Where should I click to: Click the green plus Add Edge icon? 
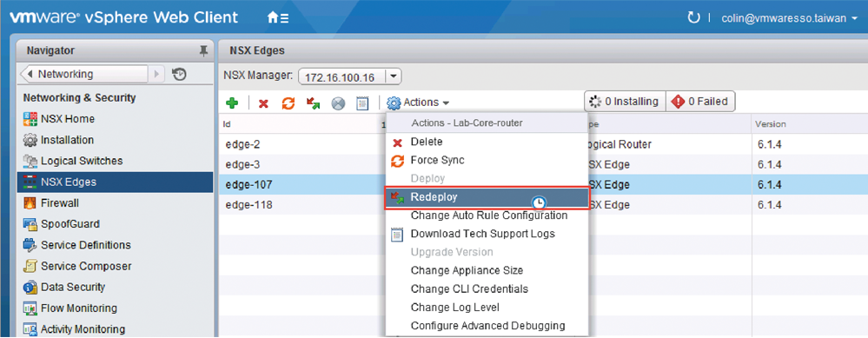pos(233,103)
